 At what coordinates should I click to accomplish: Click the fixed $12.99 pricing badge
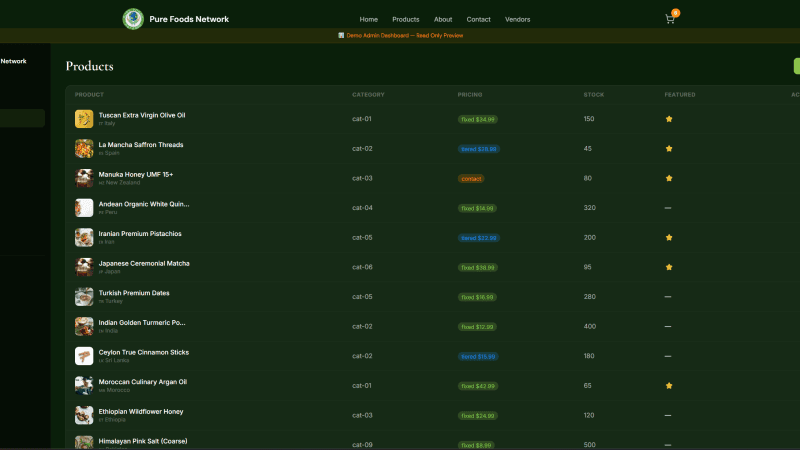(477, 327)
